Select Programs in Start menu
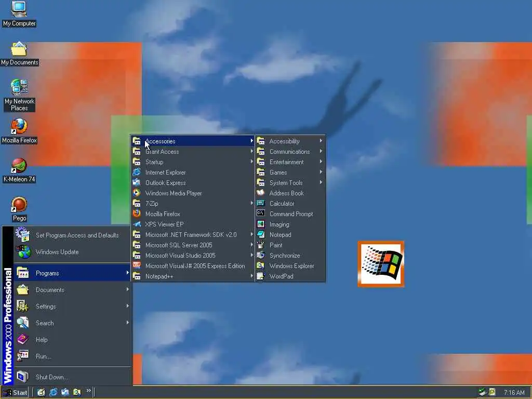The width and height of the screenshot is (532, 399). (72, 273)
